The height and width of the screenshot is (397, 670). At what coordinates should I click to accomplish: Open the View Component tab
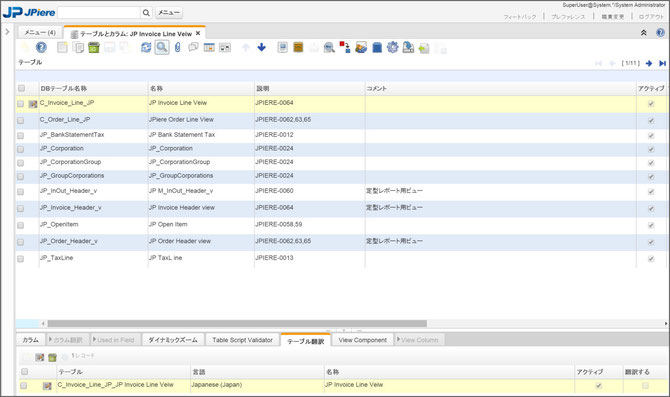362,340
